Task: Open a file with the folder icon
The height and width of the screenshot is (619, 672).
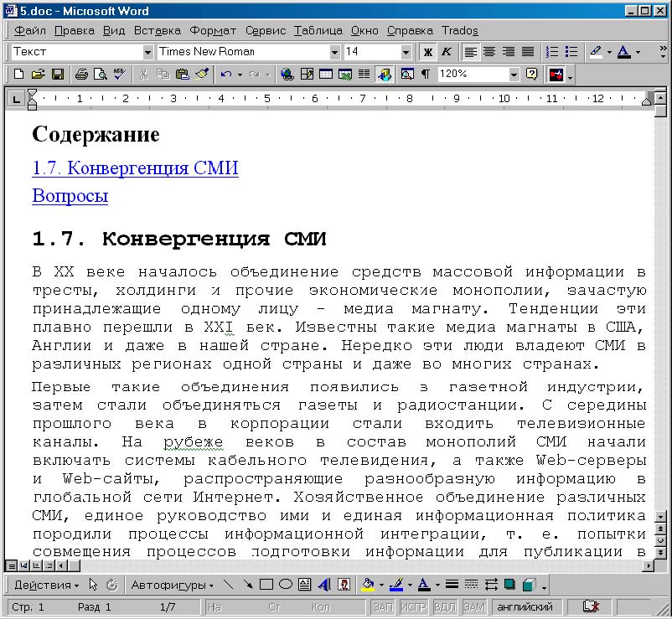Action: tap(38, 74)
